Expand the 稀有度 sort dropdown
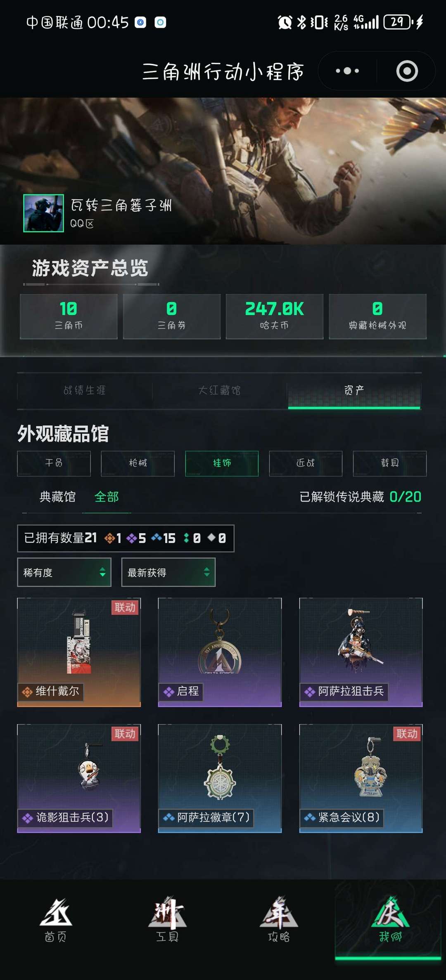 [64, 572]
